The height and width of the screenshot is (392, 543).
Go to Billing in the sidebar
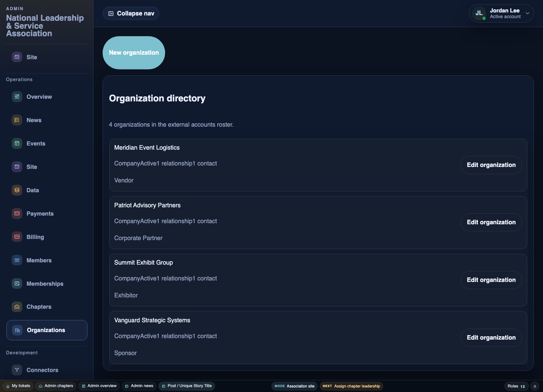[35, 237]
